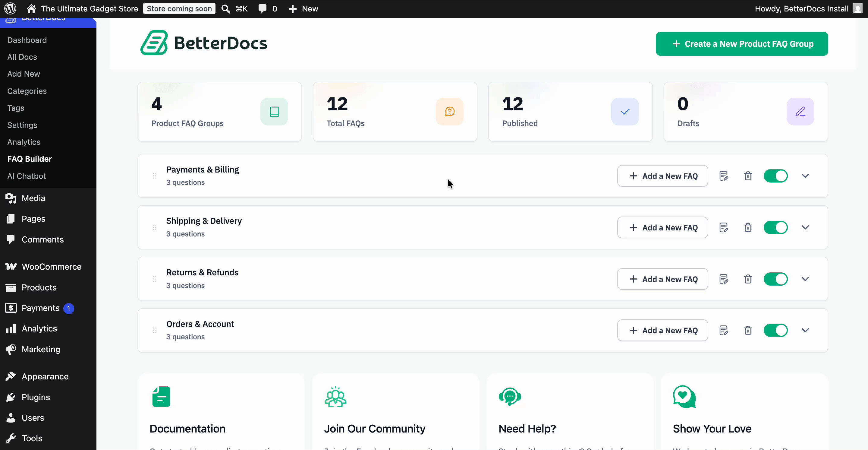Edit the Orders & Account group
868x450 pixels.
(x=724, y=330)
